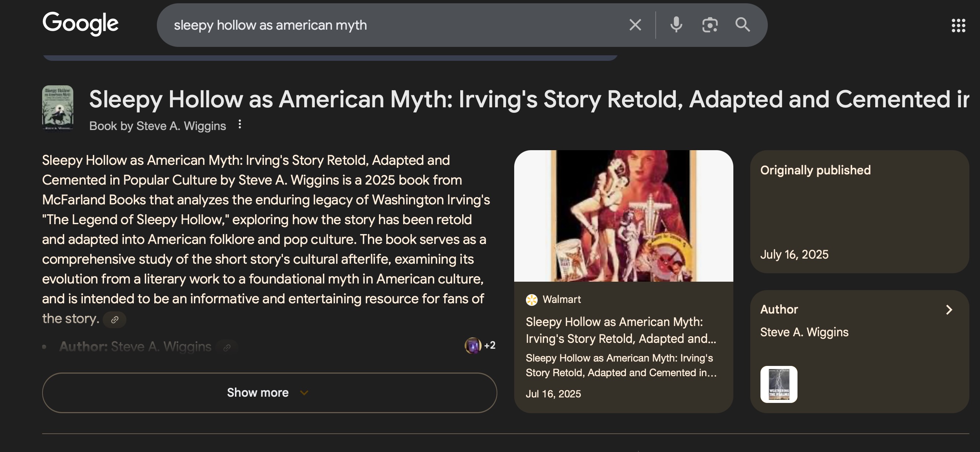Image resolution: width=980 pixels, height=452 pixels.
Task: Open the Walmart product poster image
Action: (623, 216)
